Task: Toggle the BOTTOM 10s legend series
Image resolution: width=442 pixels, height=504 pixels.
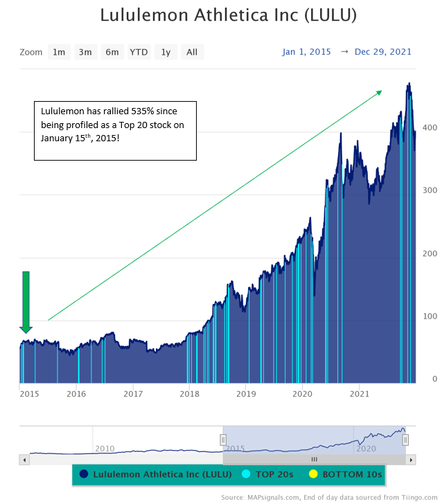Action: tap(345, 474)
